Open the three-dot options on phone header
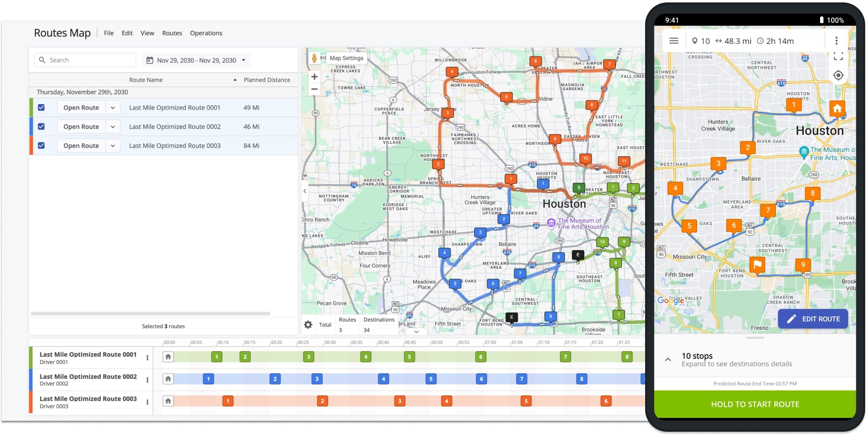 tap(836, 41)
